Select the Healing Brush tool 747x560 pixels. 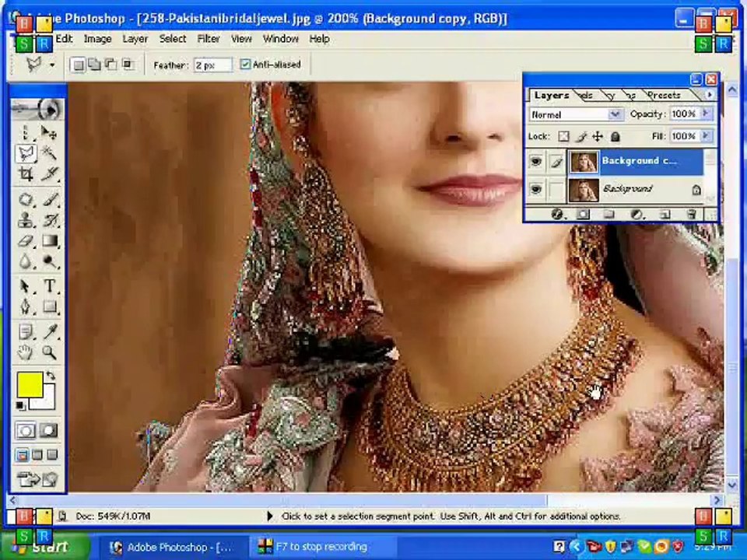tap(26, 199)
